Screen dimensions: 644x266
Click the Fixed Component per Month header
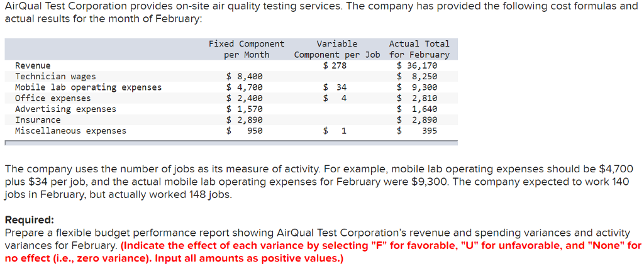246,49
